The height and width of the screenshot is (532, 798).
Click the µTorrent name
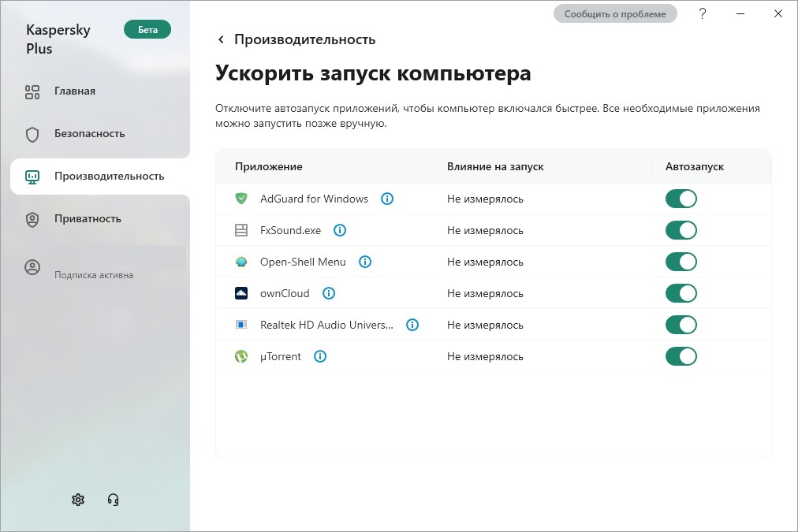point(281,356)
